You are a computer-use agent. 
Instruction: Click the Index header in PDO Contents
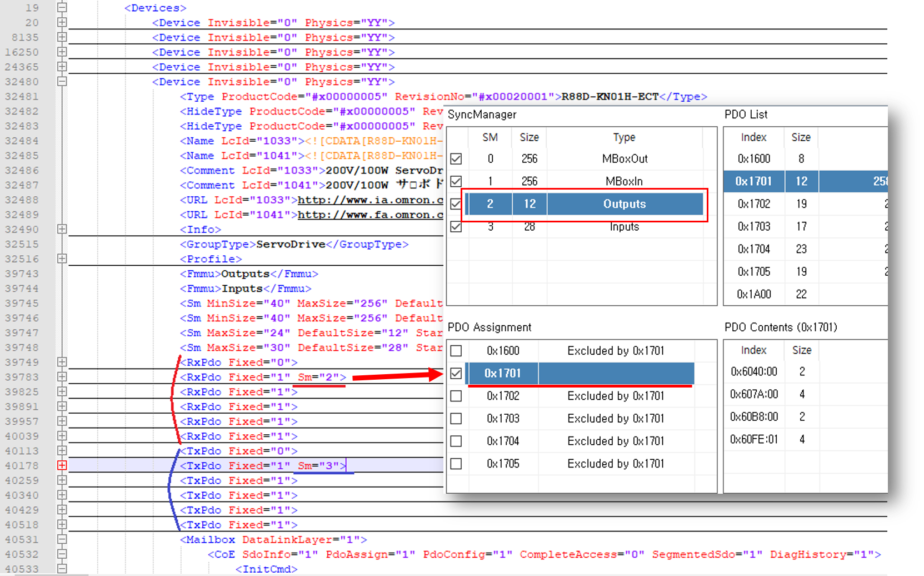point(753,350)
